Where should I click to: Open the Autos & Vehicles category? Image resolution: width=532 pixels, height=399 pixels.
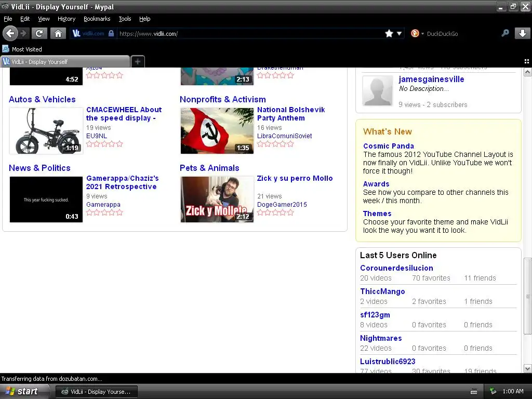click(42, 99)
